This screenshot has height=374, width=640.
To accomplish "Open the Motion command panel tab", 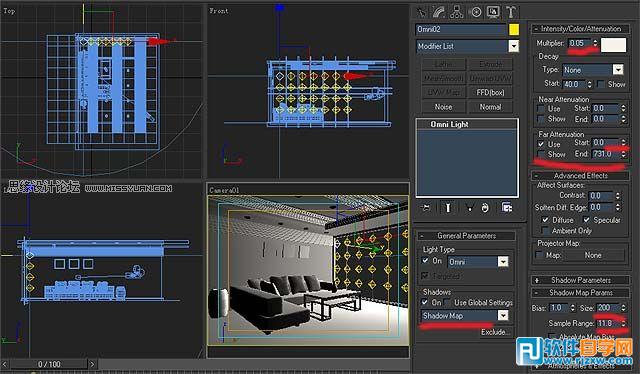I will click(x=476, y=12).
